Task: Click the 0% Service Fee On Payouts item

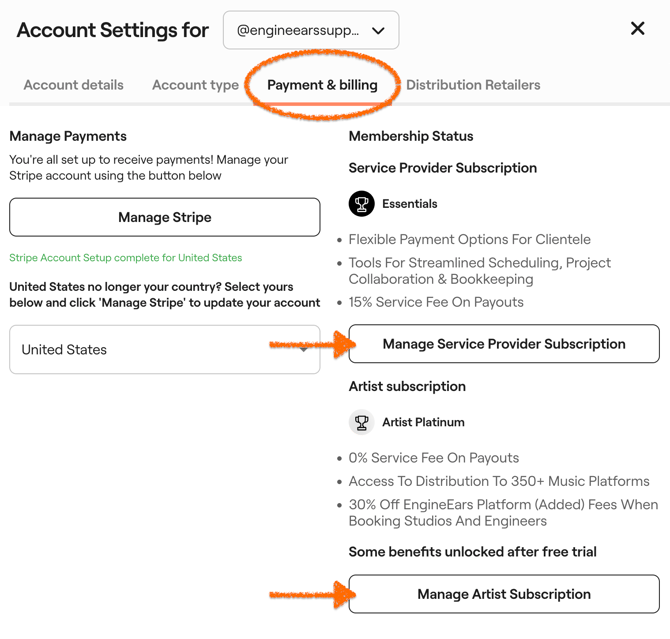Action: pyautogui.click(x=434, y=458)
